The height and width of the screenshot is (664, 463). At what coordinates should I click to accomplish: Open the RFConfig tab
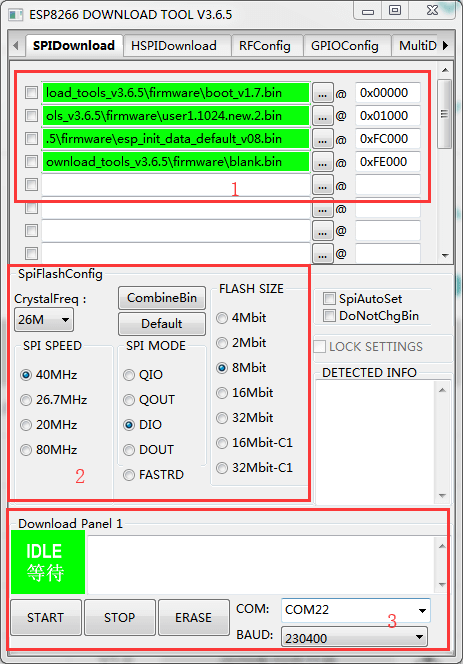265,46
